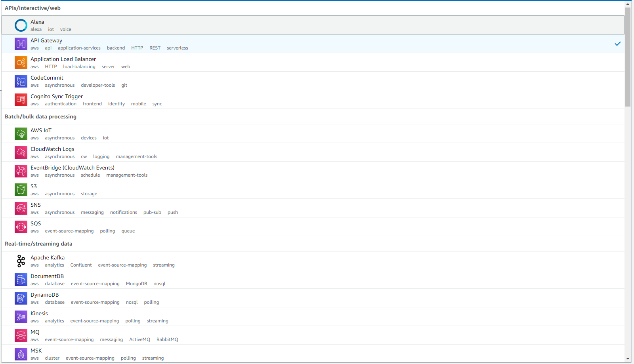Click the Apache Kafka logo icon
This screenshot has height=364, width=634.
pos(21,261)
